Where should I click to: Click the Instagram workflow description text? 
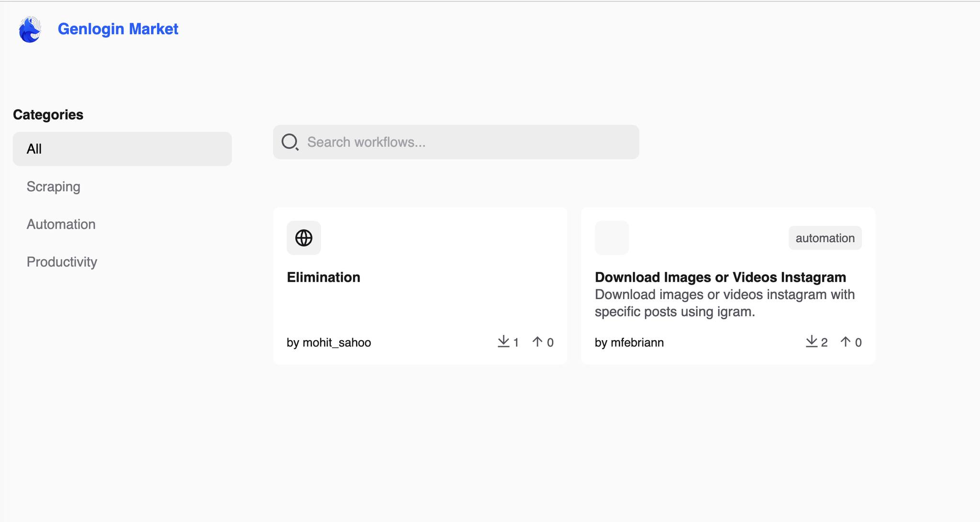point(724,303)
